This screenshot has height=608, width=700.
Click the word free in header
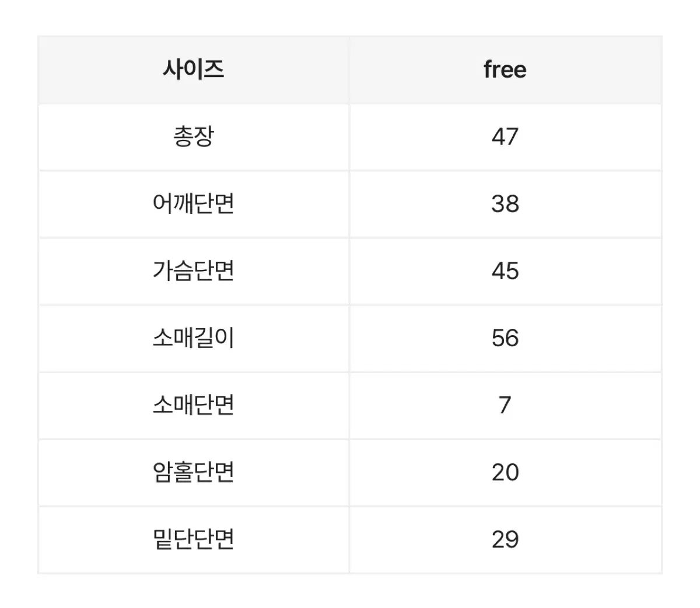[x=505, y=70]
